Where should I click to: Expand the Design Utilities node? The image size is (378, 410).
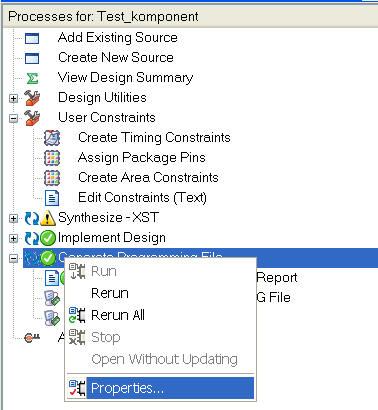[13, 98]
